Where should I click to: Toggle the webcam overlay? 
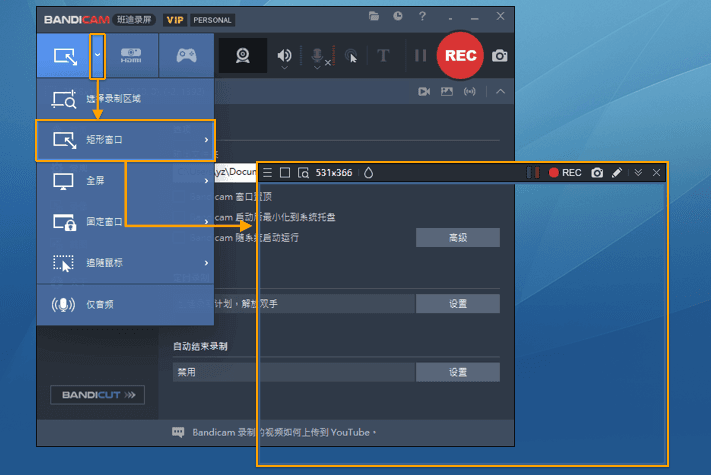[x=243, y=56]
